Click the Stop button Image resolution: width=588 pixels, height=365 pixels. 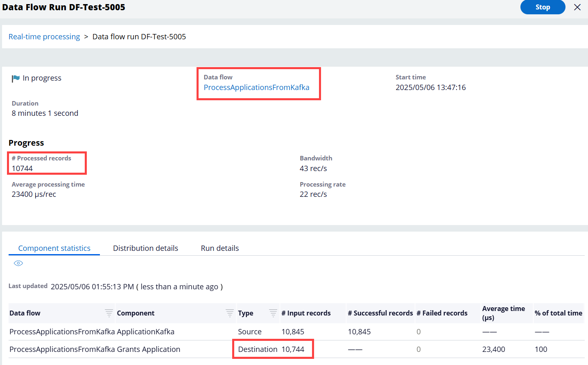pos(542,7)
